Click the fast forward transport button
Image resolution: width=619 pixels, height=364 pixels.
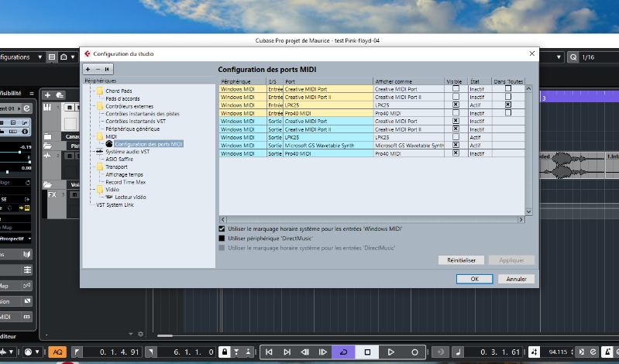click(x=322, y=352)
